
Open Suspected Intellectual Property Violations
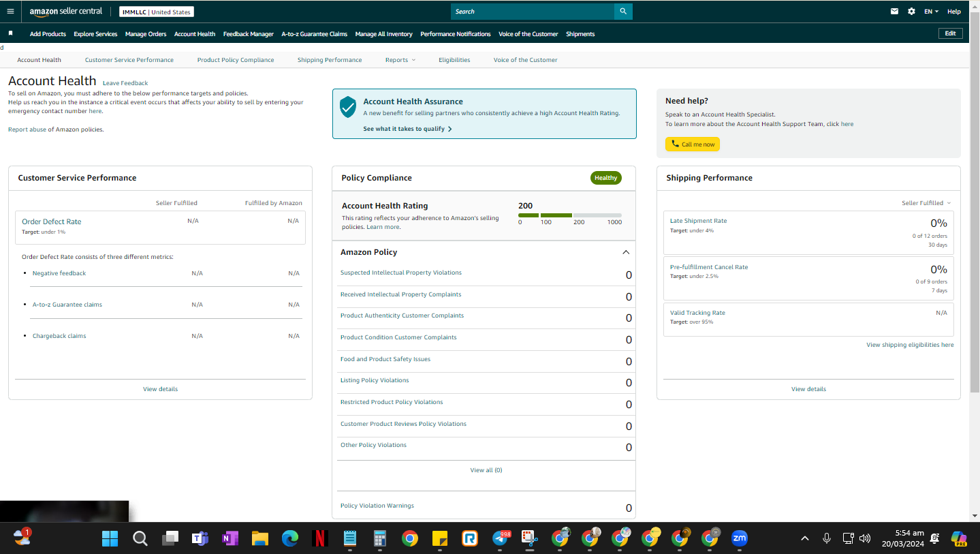pos(401,273)
